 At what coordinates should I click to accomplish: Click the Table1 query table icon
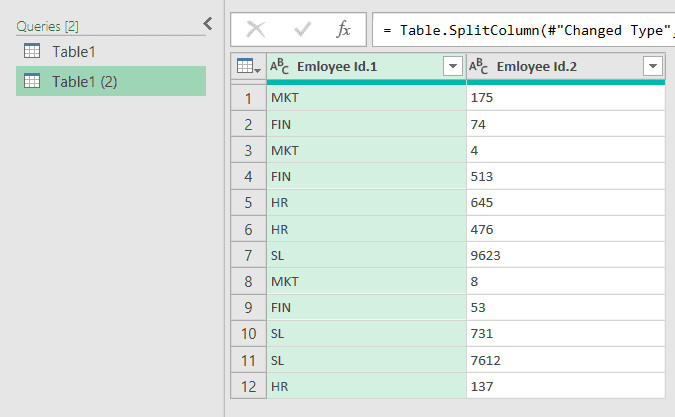tap(32, 51)
